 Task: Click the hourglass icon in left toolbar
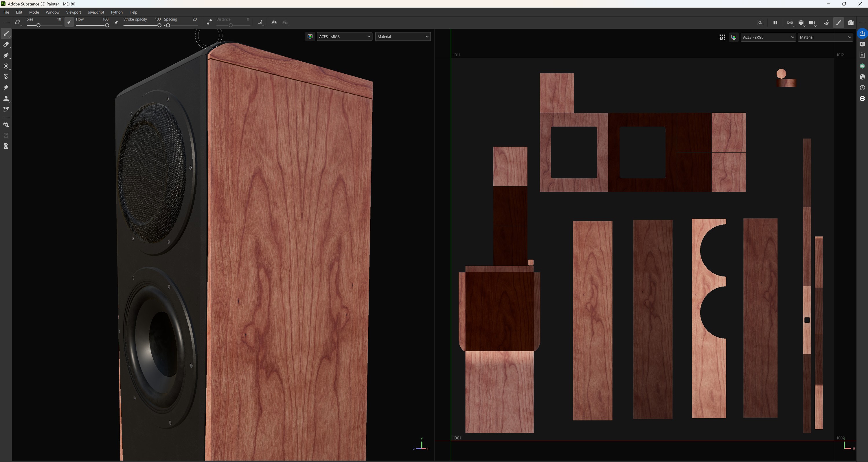(x=6, y=135)
